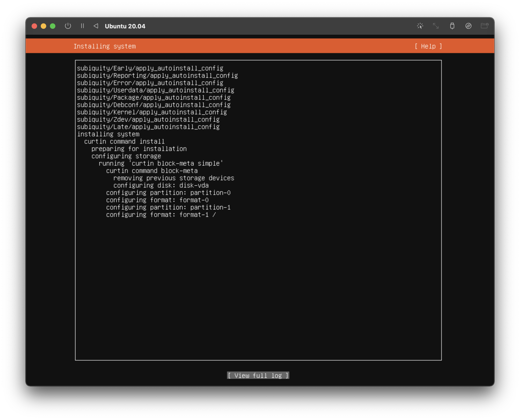Click the 'configuring storage' log line
The height and width of the screenshot is (420, 520).
126,156
